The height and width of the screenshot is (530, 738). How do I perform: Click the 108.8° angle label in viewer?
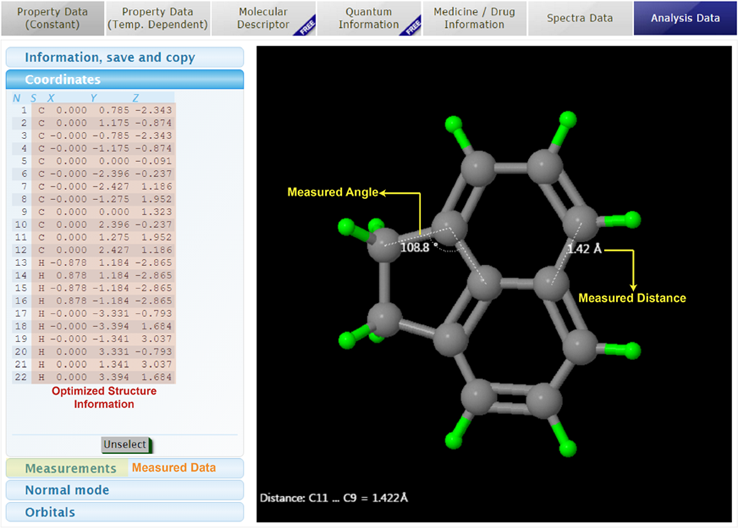coord(418,248)
